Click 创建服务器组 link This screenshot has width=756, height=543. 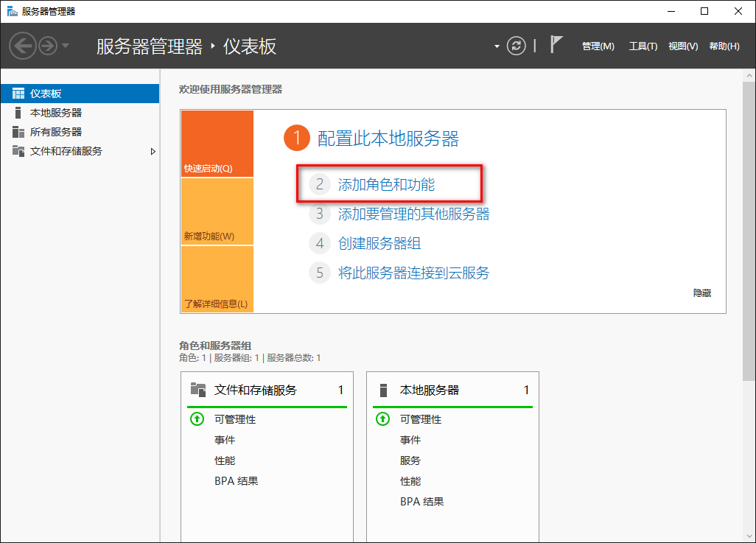click(x=379, y=243)
